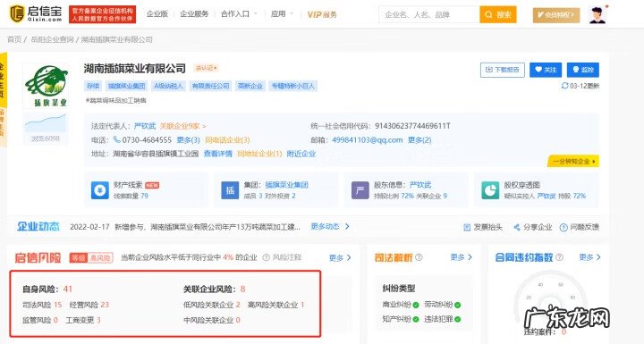Click the 工商变更 3 count
Viewport: 644px width, 344px height.
[x=83, y=320]
